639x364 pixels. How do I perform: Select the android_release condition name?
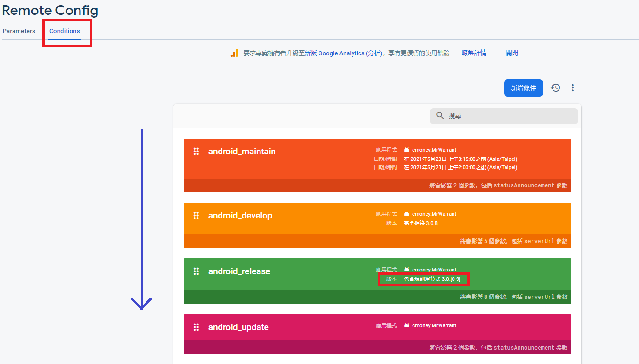pyautogui.click(x=239, y=271)
